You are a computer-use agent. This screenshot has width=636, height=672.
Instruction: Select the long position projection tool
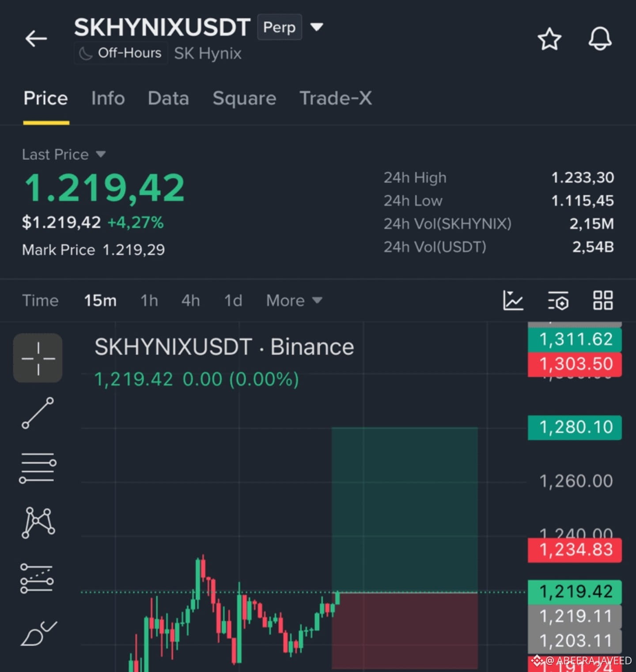pos(37,578)
